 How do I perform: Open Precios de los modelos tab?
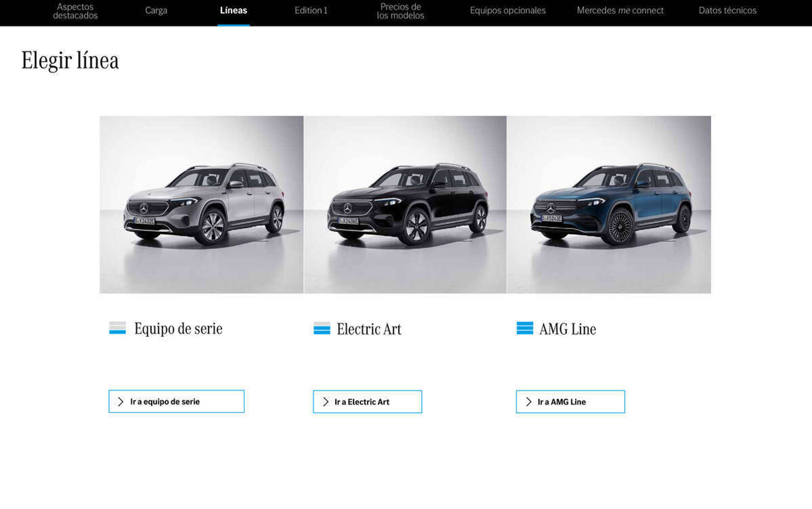(400, 11)
